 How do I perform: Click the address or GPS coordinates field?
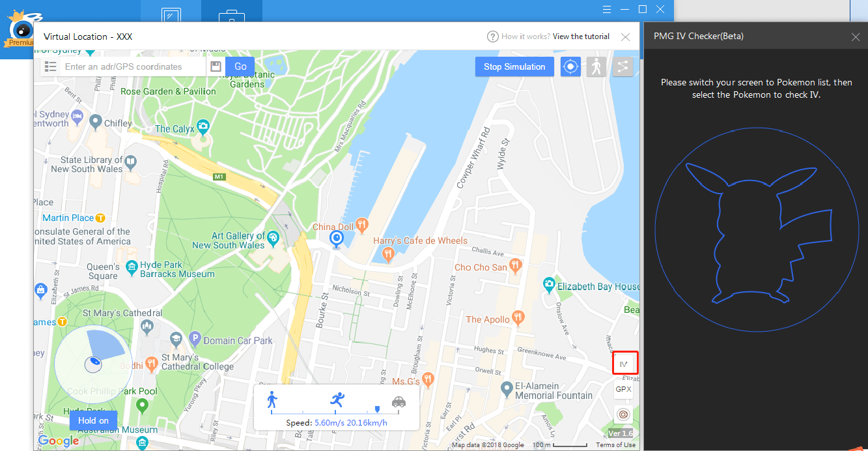(133, 66)
